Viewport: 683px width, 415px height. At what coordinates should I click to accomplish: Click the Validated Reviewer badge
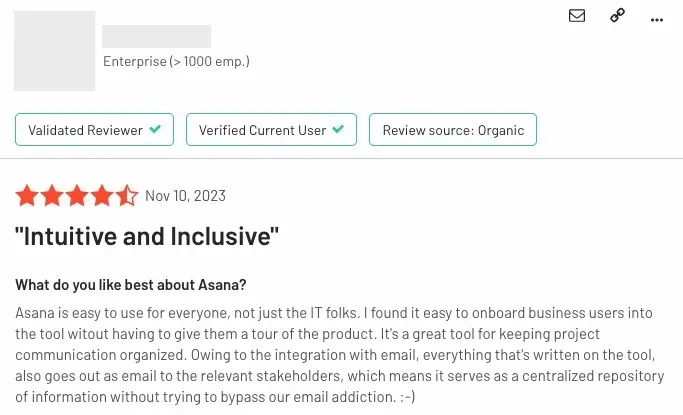point(94,130)
